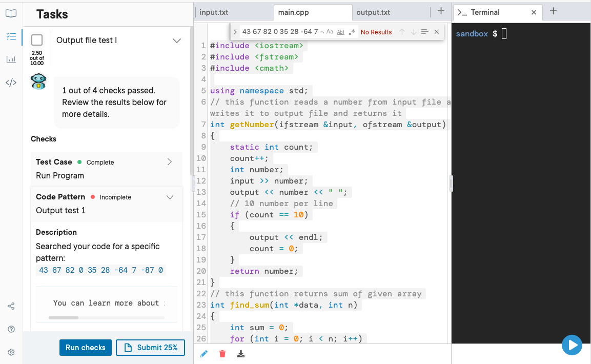The height and width of the screenshot is (364, 591).
Task: Click the pencil edit icon below the editor
Action: 204,353
